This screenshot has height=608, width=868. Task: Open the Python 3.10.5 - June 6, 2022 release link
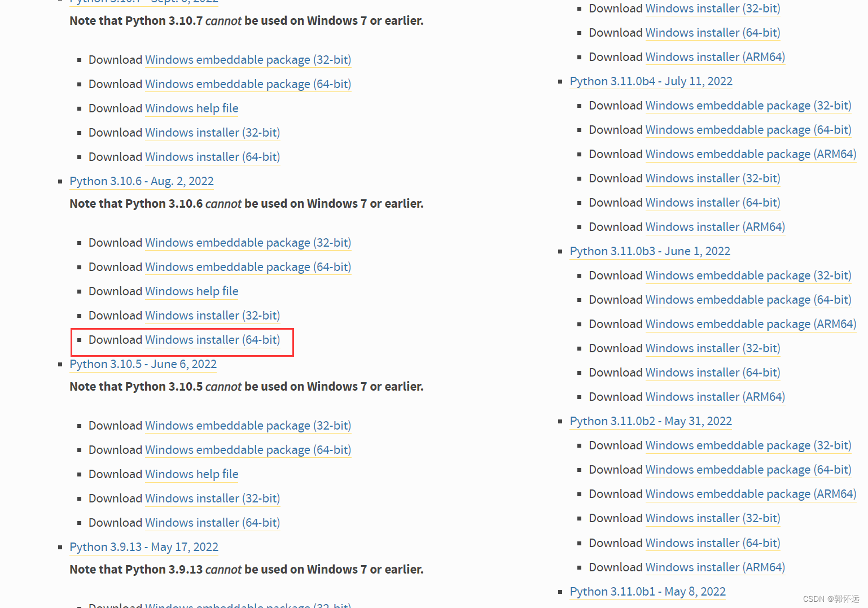(x=143, y=364)
